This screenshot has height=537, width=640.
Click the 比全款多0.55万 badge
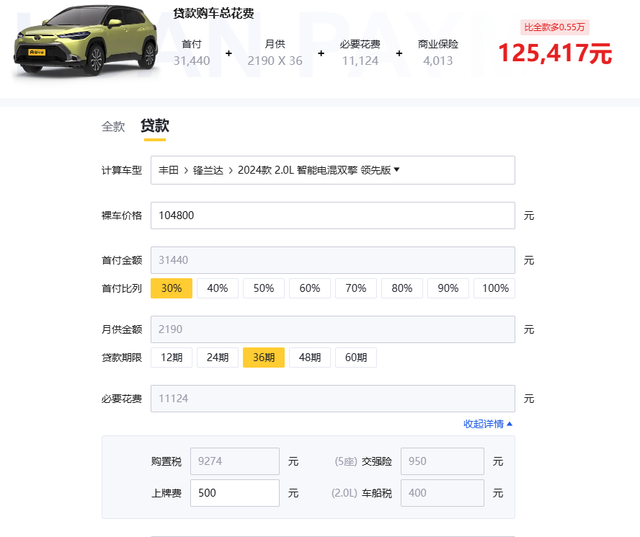tap(554, 27)
